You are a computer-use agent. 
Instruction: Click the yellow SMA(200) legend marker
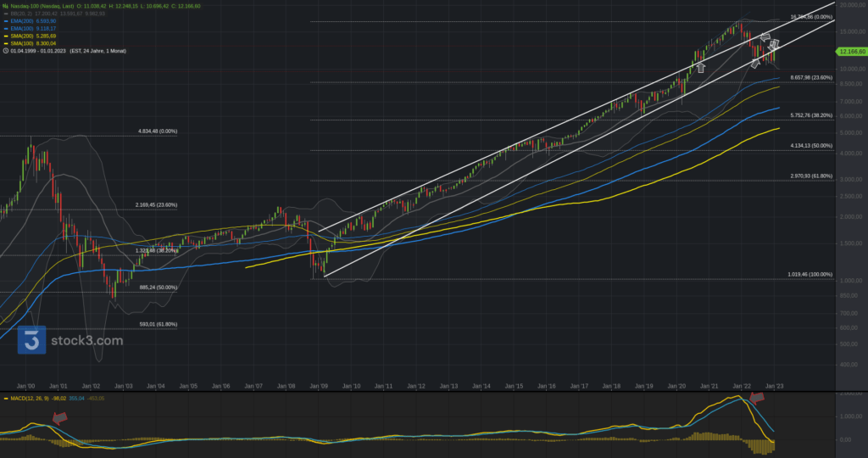(6, 36)
